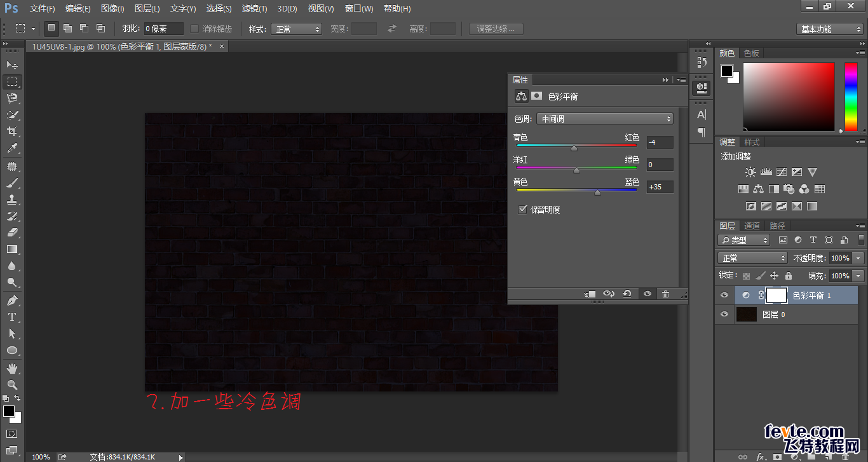
Task: Add a Photo Filter adjustment
Action: pyautogui.click(x=789, y=189)
